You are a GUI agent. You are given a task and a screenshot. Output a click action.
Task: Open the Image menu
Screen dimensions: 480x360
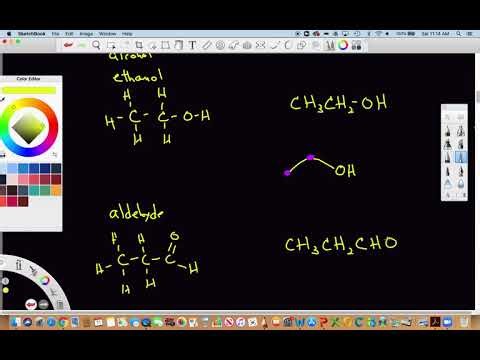coord(86,34)
